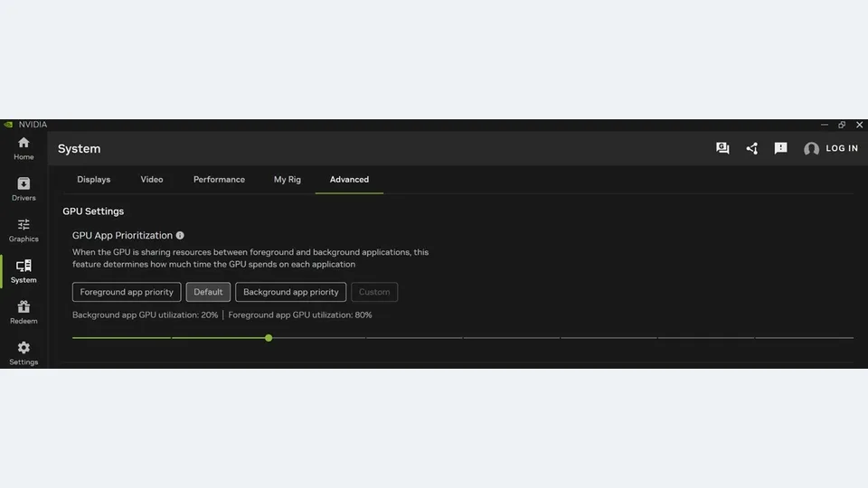Choose Background app priority

290,292
